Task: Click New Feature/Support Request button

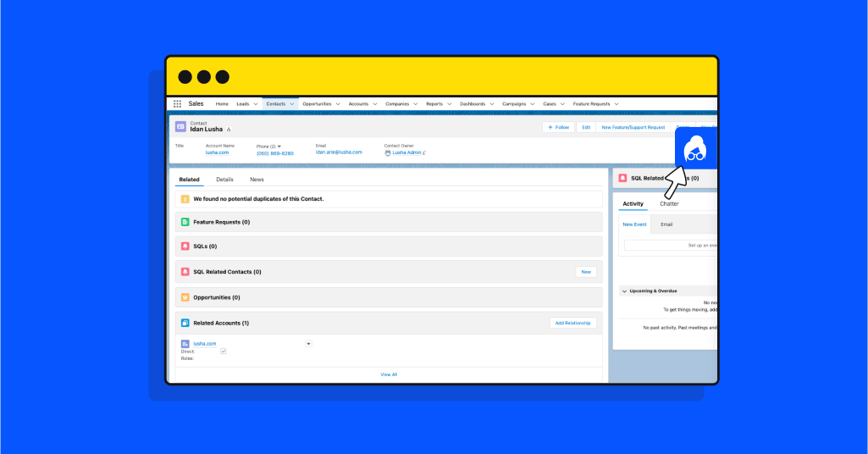Action: coord(633,127)
